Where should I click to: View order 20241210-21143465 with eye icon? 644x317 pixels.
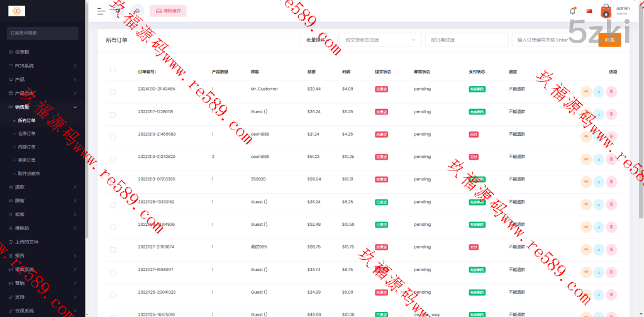click(586, 91)
